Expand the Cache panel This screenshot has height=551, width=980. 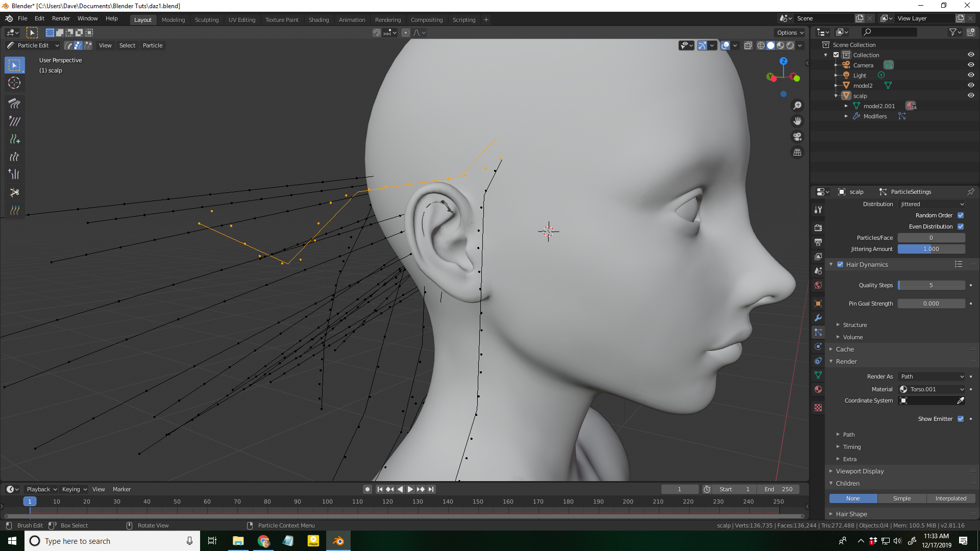click(845, 349)
